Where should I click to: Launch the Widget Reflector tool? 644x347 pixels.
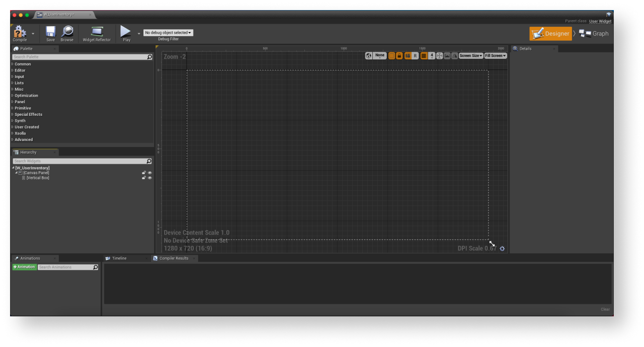tap(97, 33)
